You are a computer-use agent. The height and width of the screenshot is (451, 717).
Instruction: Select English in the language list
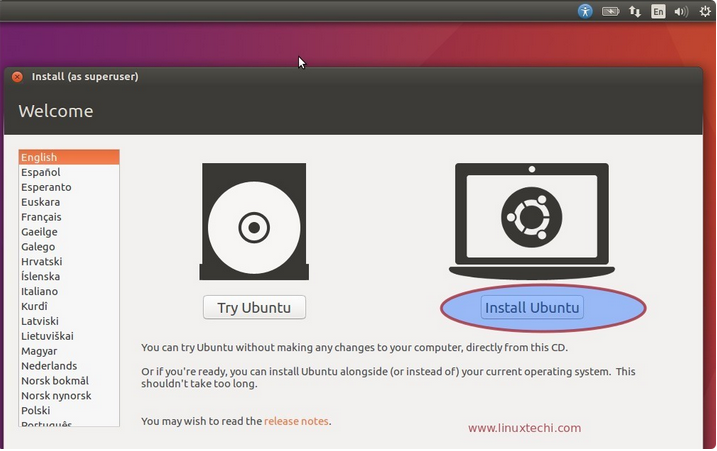point(69,157)
